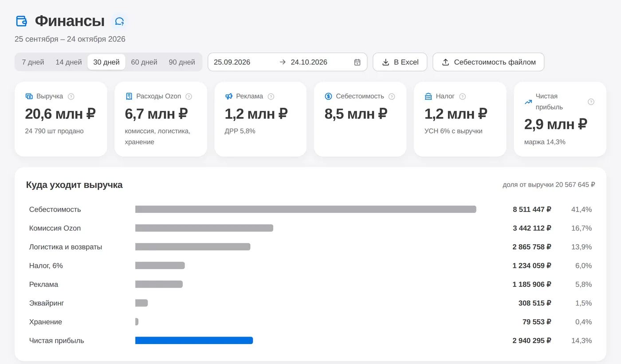621x364 pixels.
Task: Export the report with В Excel
Action: 400,62
